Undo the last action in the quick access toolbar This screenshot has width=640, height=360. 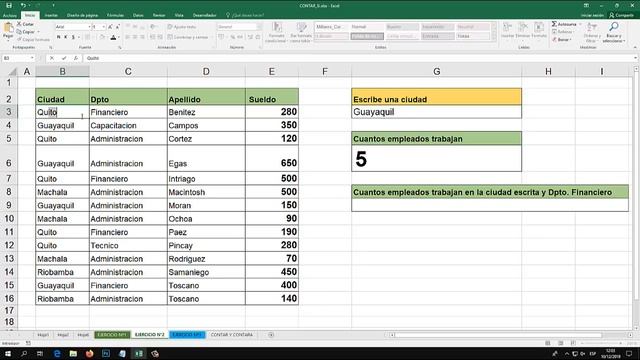click(23, 5)
